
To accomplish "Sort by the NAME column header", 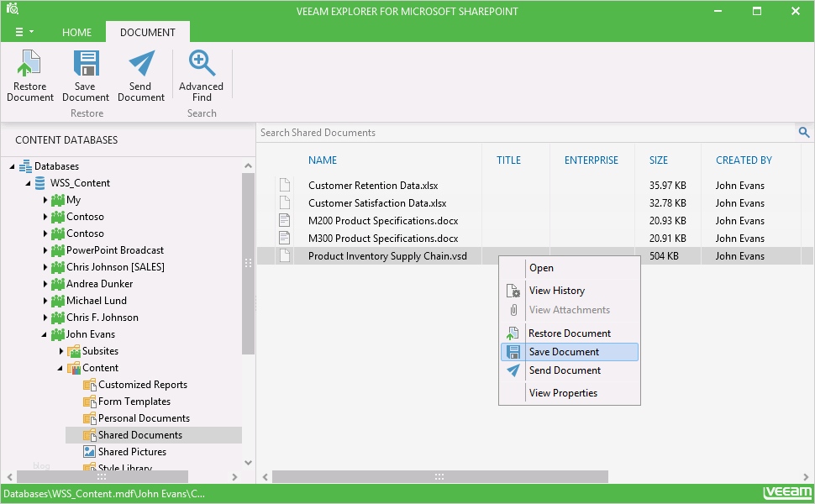I will point(323,160).
